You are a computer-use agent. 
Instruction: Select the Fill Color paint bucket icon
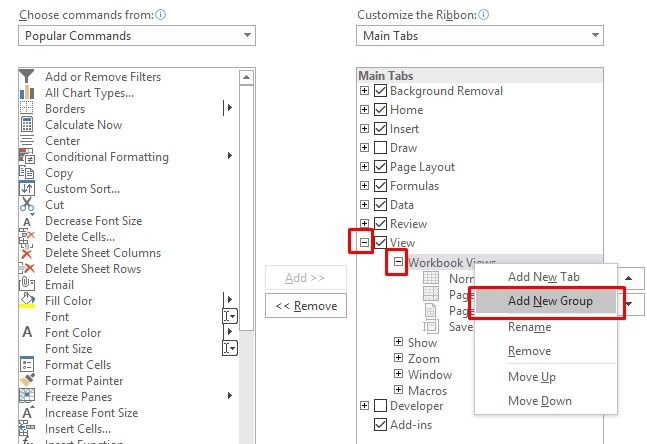[x=27, y=301]
